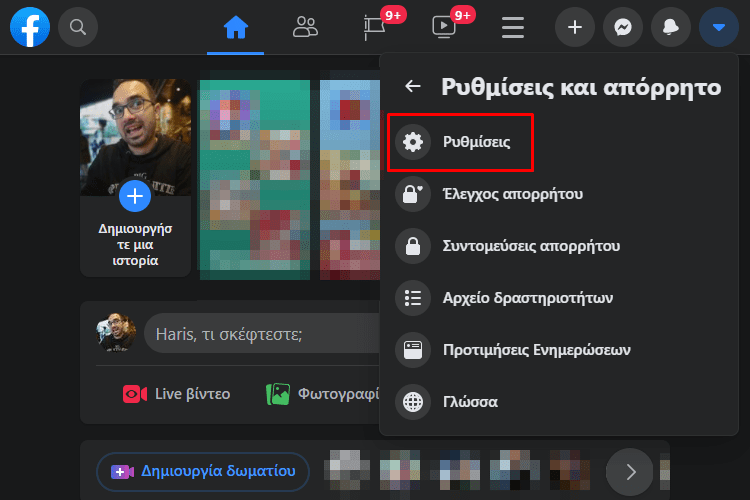Viewport: 750px width, 500px height.
Task: Click Δημιουργία δωματίου button
Action: (x=203, y=472)
